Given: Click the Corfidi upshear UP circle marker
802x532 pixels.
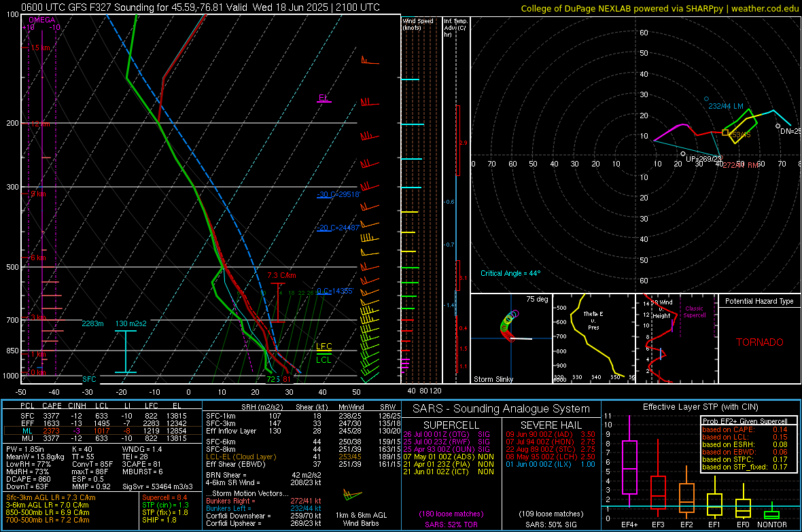Looking at the screenshot, I should coord(683,154).
